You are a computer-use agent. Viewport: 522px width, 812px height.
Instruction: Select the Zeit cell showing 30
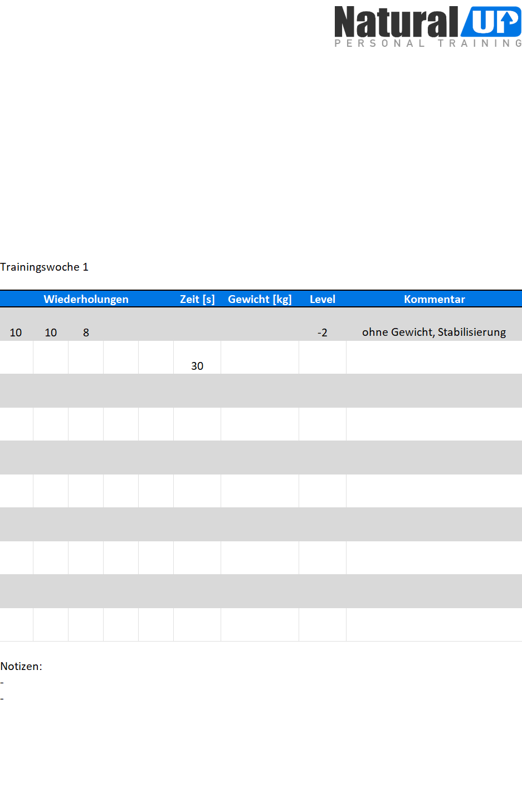tap(197, 358)
